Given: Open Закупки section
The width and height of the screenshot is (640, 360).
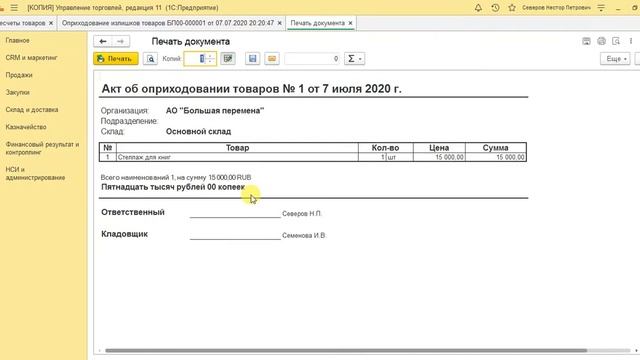Looking at the screenshot, I should 18,92.
